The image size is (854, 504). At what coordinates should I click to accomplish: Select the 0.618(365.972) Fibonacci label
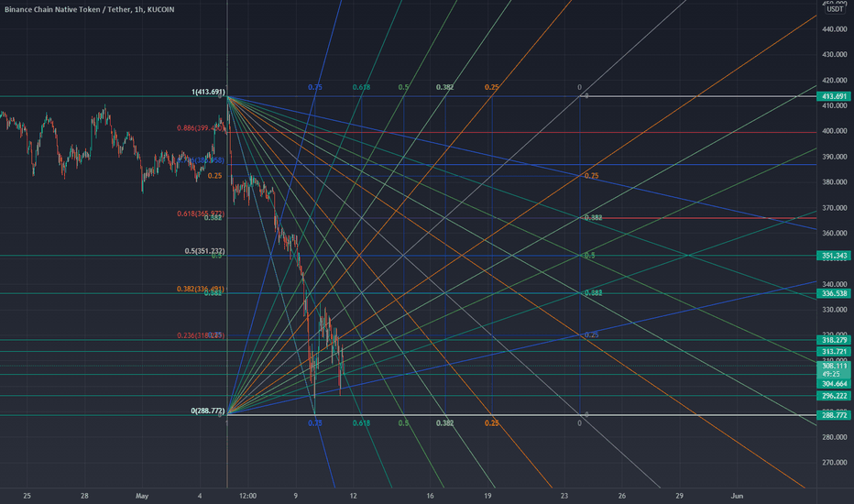pyautogui.click(x=201, y=214)
